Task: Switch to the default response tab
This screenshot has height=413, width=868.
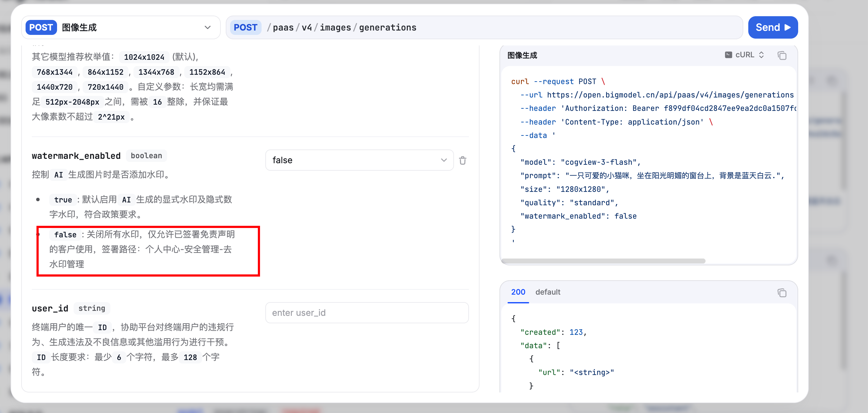Action: click(x=547, y=292)
